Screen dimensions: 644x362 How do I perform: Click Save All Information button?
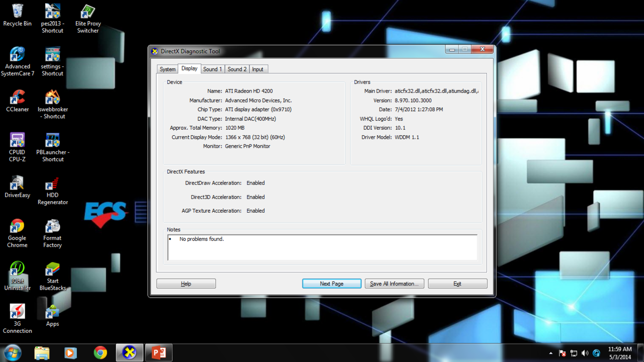click(394, 284)
